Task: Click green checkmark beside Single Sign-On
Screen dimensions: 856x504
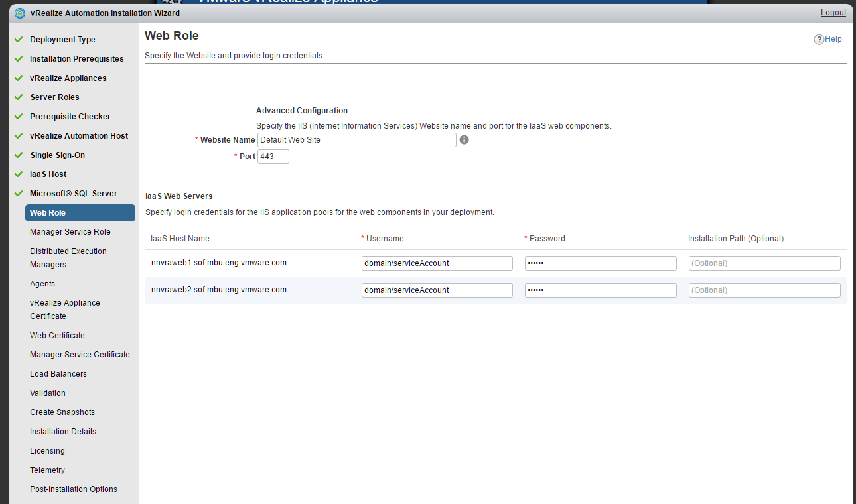Action: pyautogui.click(x=19, y=155)
